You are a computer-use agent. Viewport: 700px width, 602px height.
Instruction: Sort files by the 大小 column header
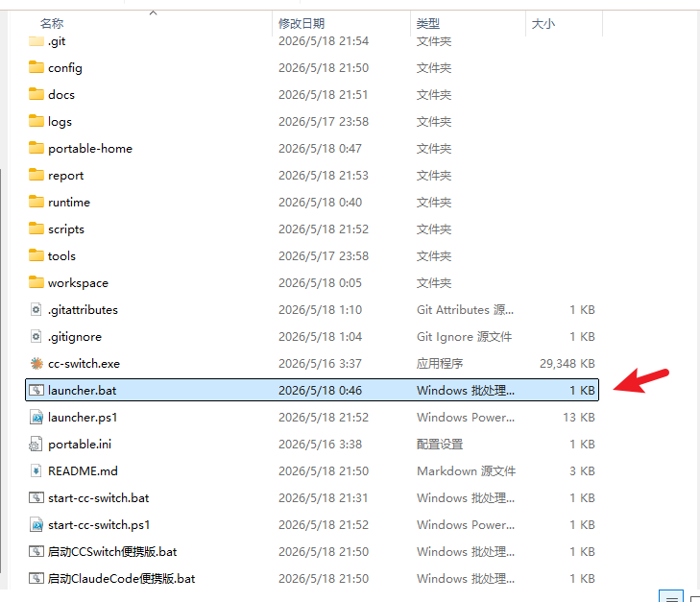point(543,23)
